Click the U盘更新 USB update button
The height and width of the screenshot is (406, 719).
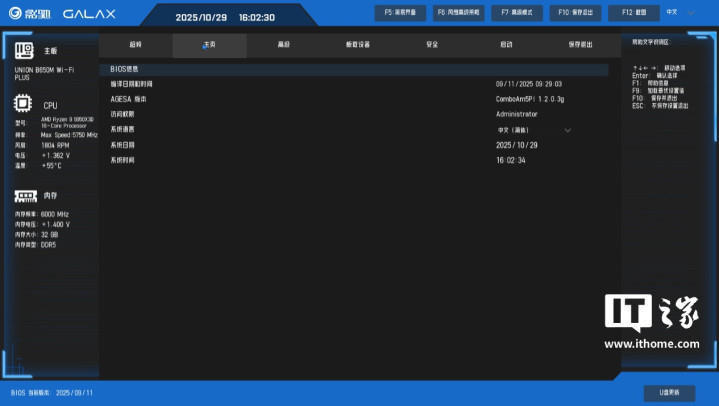click(x=669, y=393)
